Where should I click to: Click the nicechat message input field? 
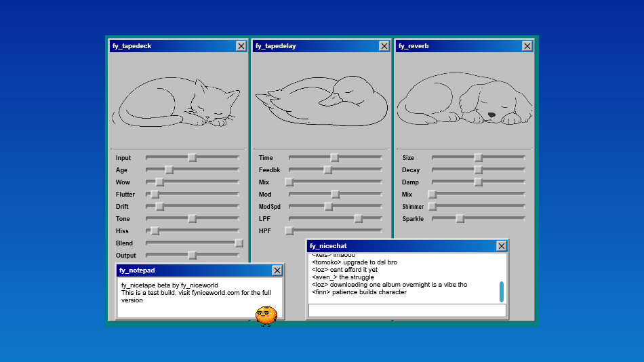click(407, 310)
